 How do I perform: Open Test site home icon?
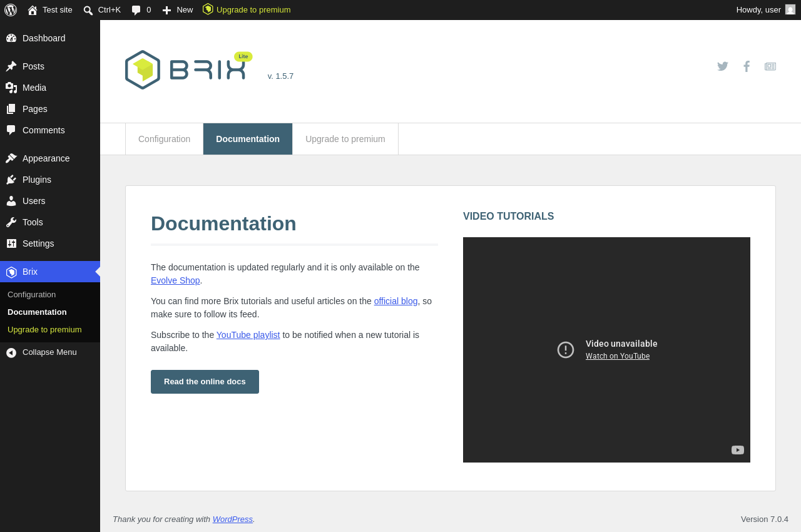(33, 10)
